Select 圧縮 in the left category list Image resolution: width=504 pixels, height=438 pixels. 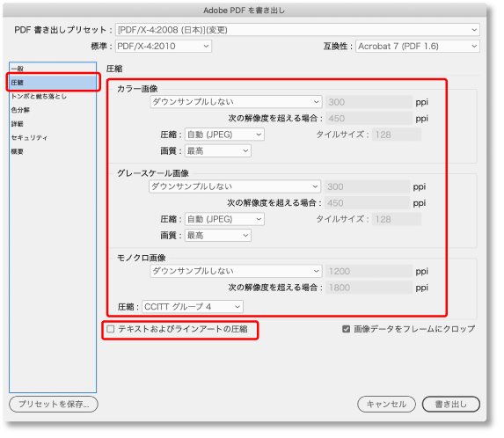[53, 83]
